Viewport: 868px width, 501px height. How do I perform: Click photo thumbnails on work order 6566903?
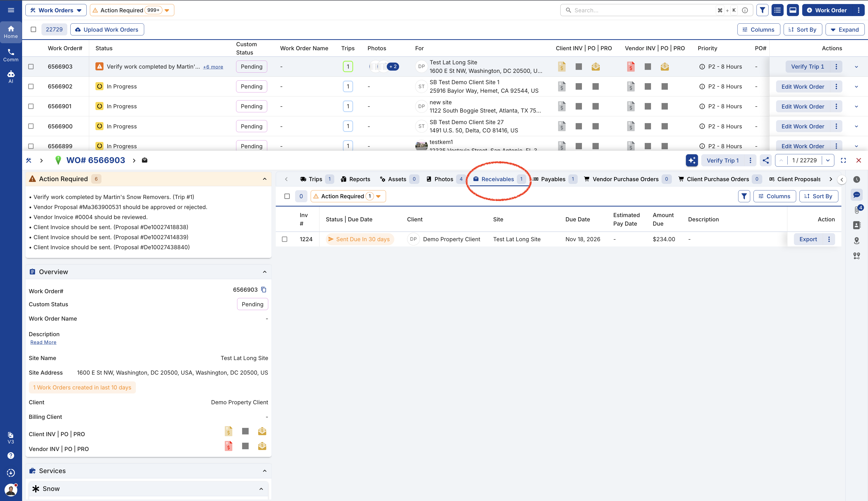tap(384, 66)
